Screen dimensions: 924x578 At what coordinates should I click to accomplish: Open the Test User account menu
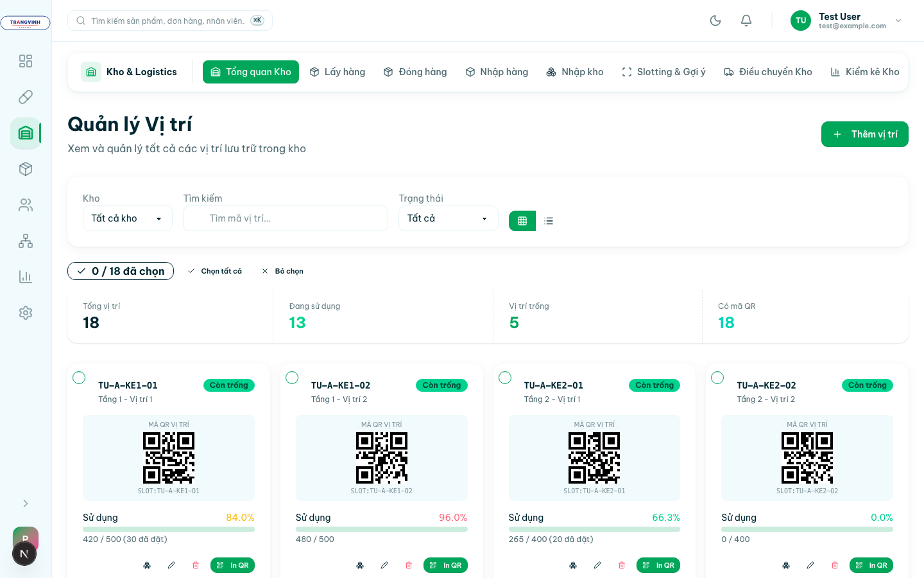[x=846, y=21]
